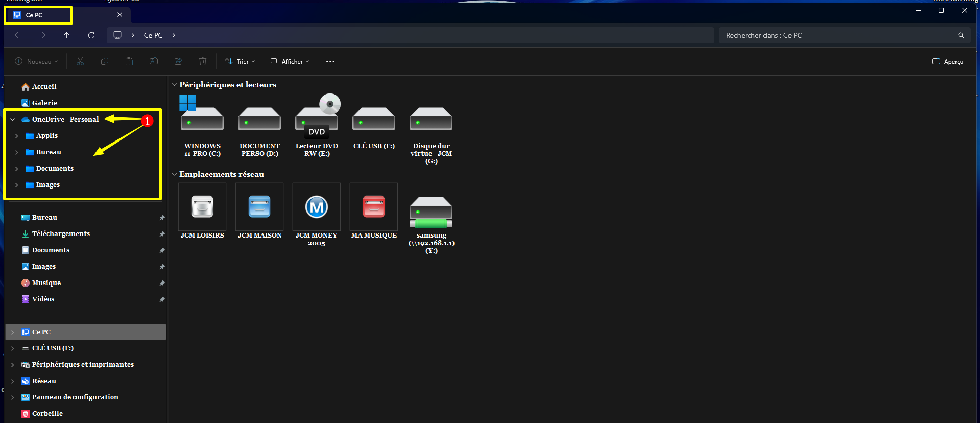Expand CLÉ USB (F:) in navigation pane
The width and height of the screenshot is (980, 423).
[13, 348]
